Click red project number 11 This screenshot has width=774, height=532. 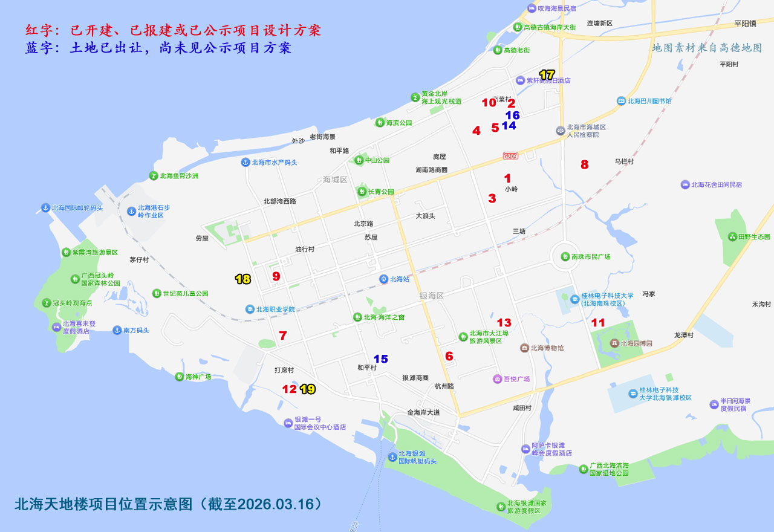[597, 322]
